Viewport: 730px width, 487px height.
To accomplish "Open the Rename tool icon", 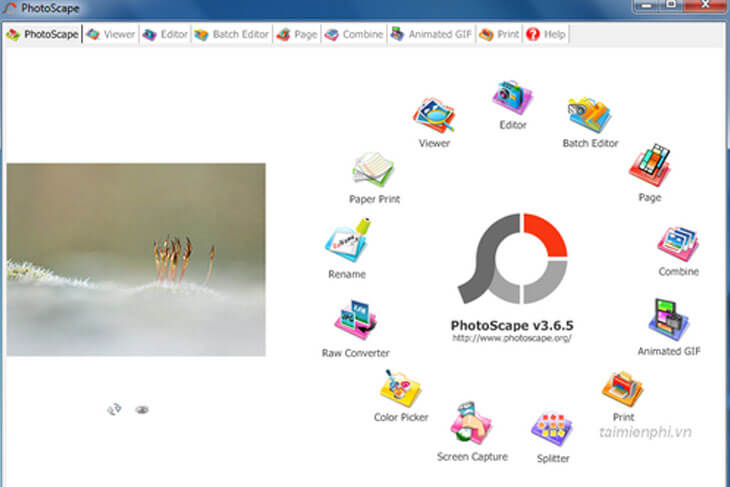I will click(346, 244).
